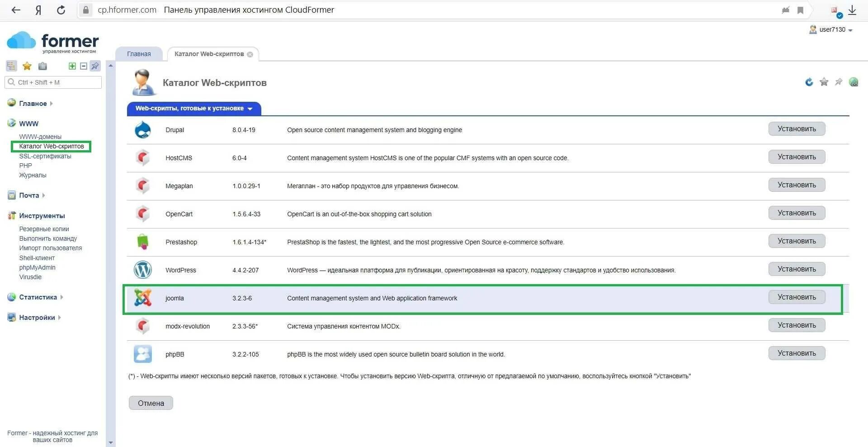Click Установить for Drupal
The image size is (868, 447).
[x=797, y=129]
